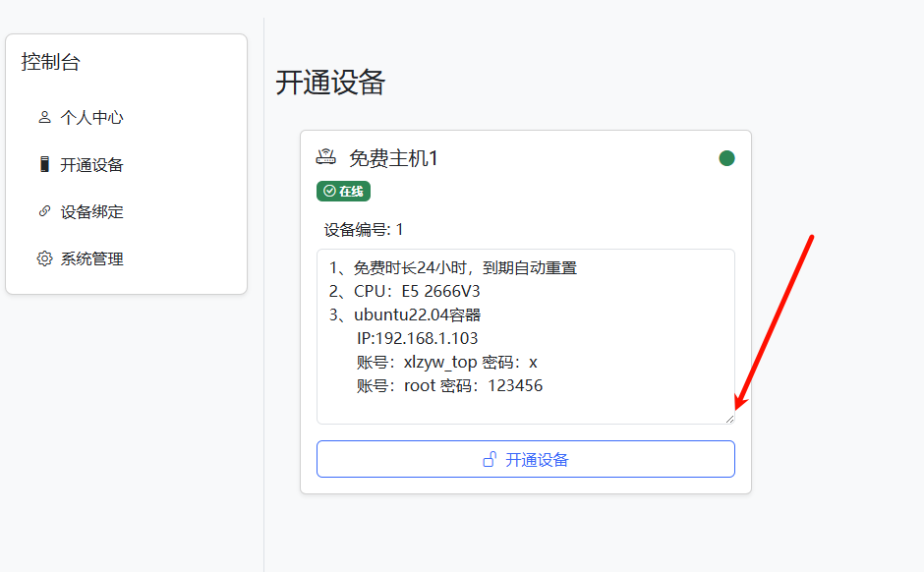Screen dimensions: 924x572
Task: Click the 开通设备 page title
Action: tap(330, 83)
